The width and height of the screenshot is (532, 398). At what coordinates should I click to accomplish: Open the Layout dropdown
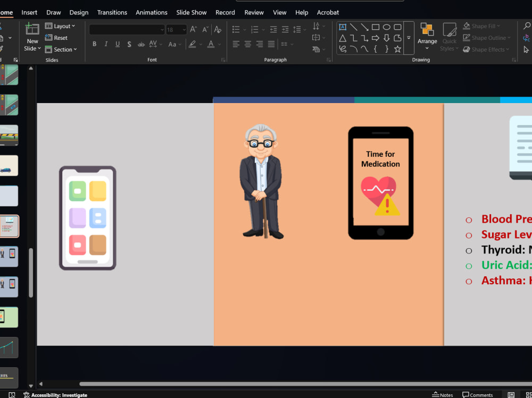pyautogui.click(x=60, y=26)
